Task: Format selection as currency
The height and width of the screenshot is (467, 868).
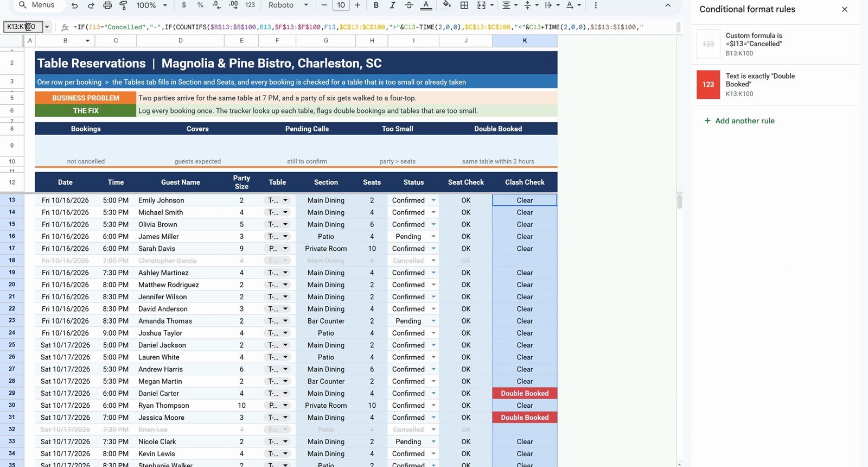Action: 184,5
